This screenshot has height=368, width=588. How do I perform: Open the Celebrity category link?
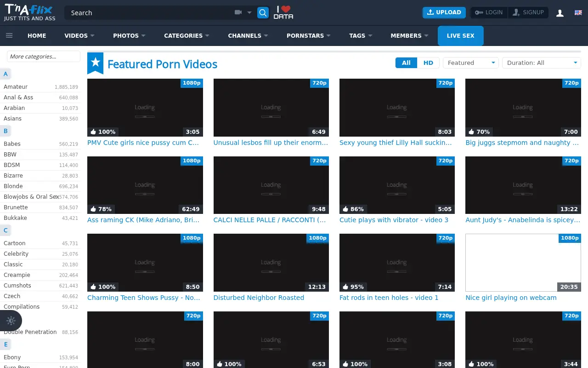(x=16, y=253)
